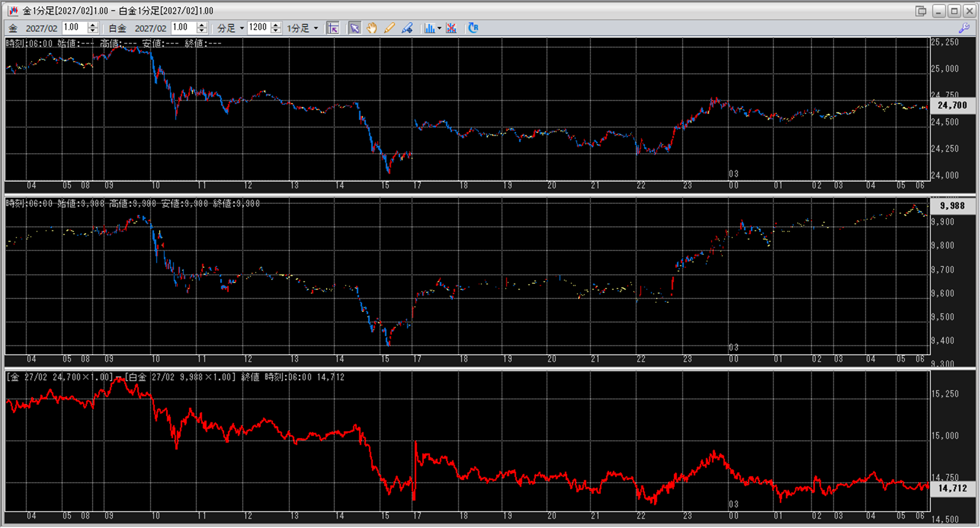Toggle the crosshair chart-corner toolbar button
The image size is (980, 528).
pos(333,28)
